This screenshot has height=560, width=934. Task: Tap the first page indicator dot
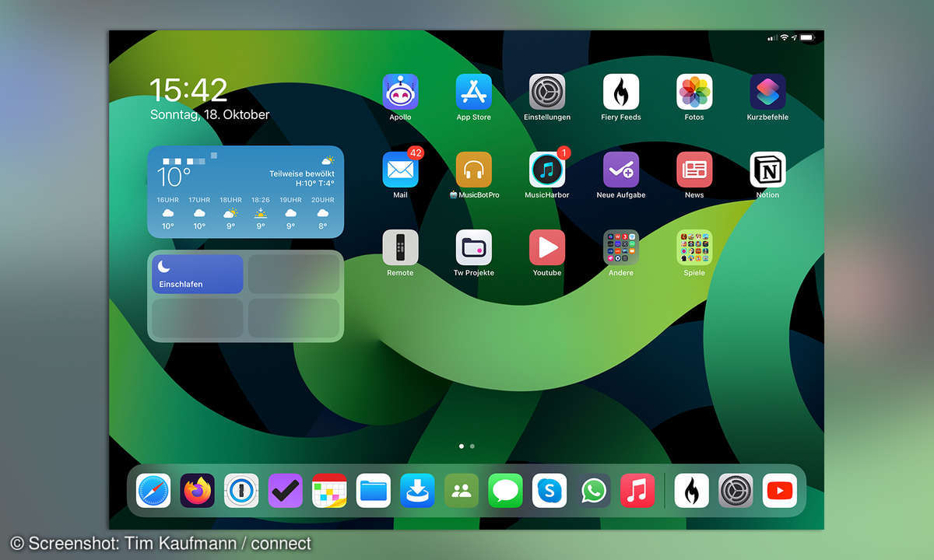[462, 446]
